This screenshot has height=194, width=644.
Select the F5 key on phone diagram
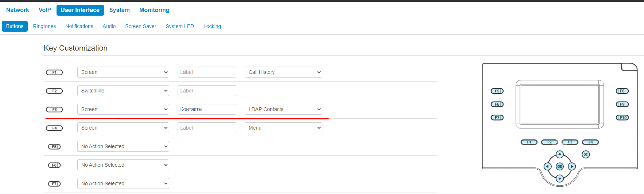click(x=497, y=91)
